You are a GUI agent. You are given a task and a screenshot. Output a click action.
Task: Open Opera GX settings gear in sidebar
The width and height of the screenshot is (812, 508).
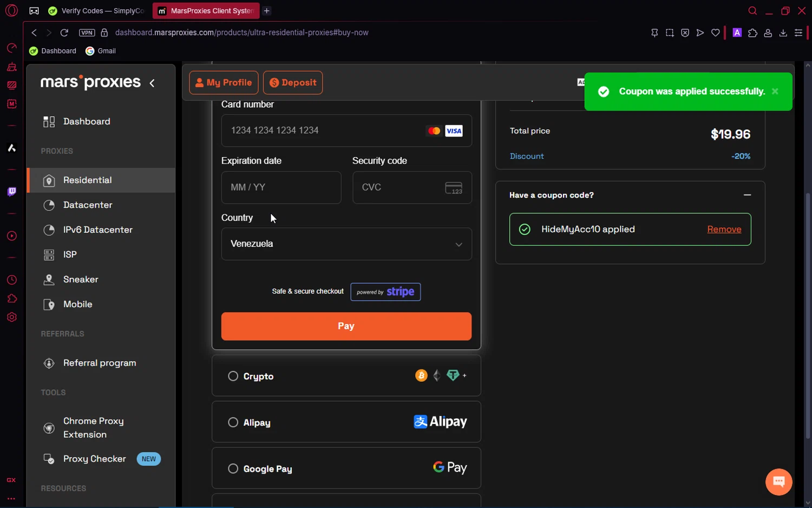12,317
